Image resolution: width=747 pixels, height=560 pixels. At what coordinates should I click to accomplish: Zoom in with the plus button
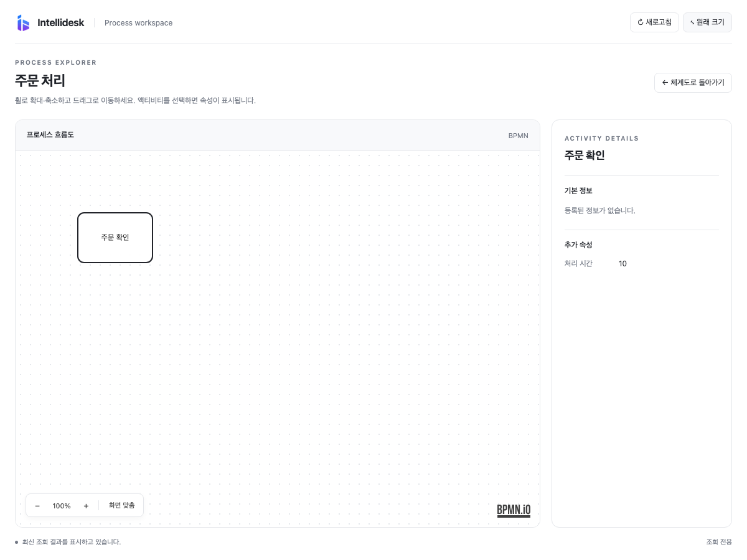86,506
